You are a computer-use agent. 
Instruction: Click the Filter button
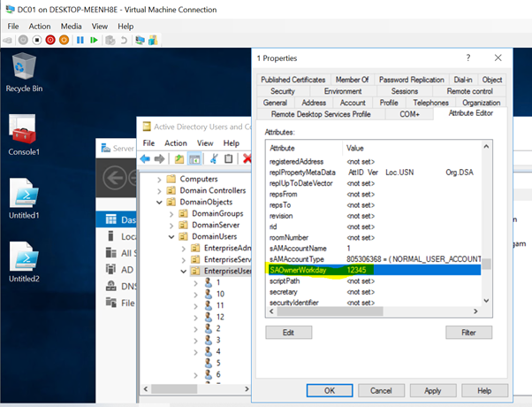point(468,333)
